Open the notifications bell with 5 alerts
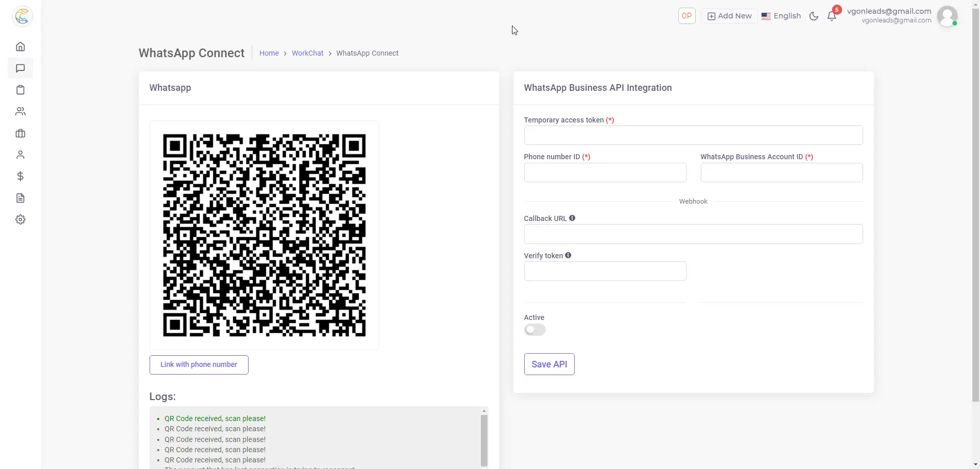980x469 pixels. tap(832, 16)
